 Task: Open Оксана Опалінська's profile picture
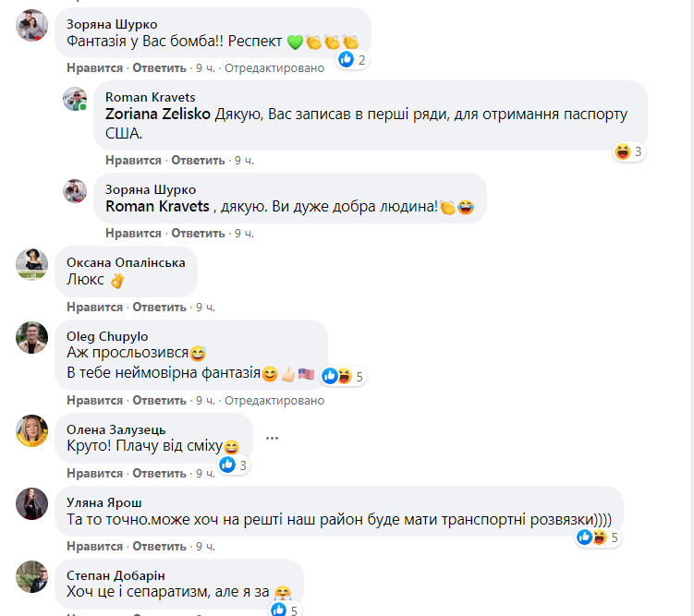click(x=32, y=265)
